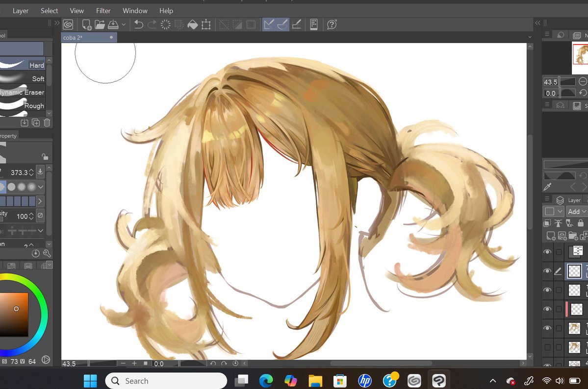Click the import sub tool icon
The image size is (588, 389).
(25, 122)
